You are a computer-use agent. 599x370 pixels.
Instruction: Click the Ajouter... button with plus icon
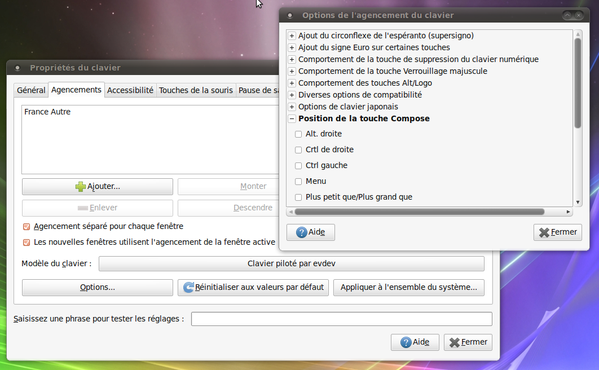click(97, 186)
